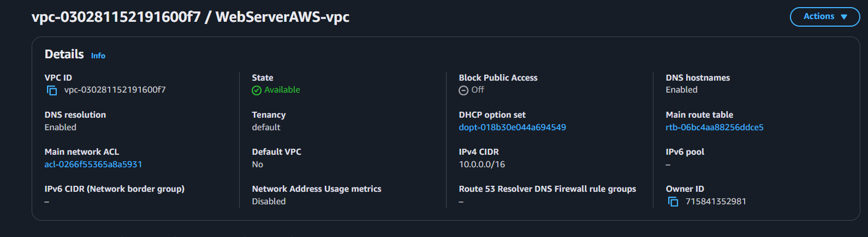Open the Actions dropdown menu
The width and height of the screenshot is (868, 237).
[x=825, y=17]
